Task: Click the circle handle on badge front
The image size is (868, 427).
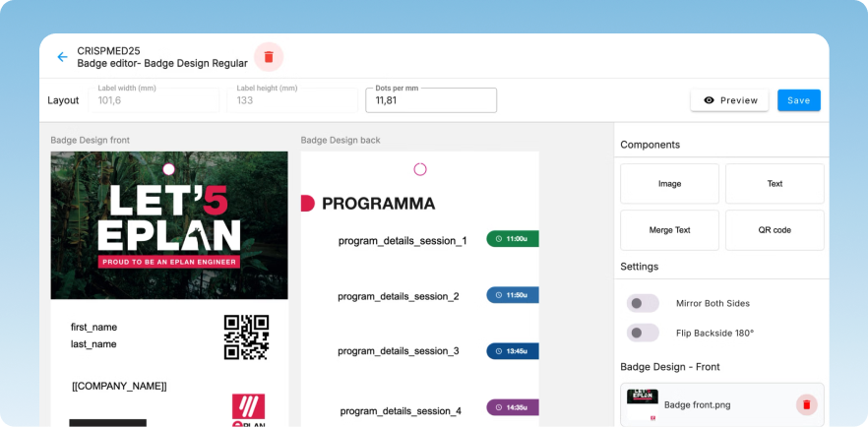Action: [x=168, y=169]
